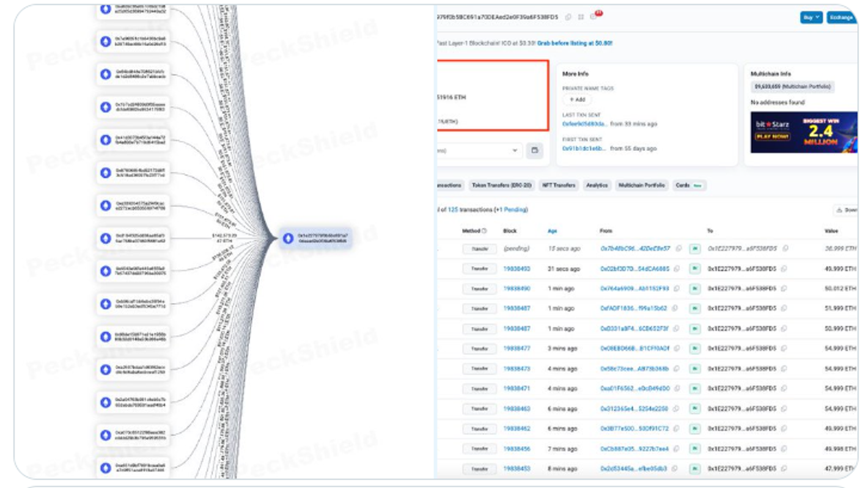Click the 47.999 ETH value cell
Image resolution: width=868 pixels, height=488 pixels.
tap(841, 469)
